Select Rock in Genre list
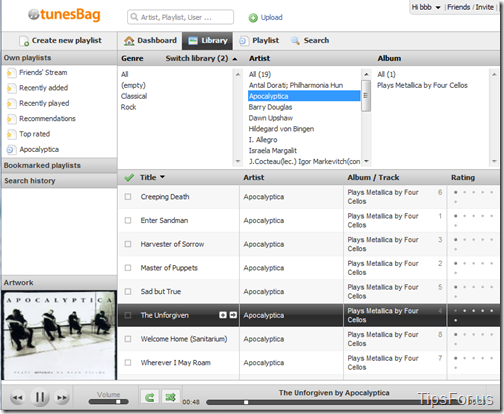This screenshot has height=414, width=504. 128,107
